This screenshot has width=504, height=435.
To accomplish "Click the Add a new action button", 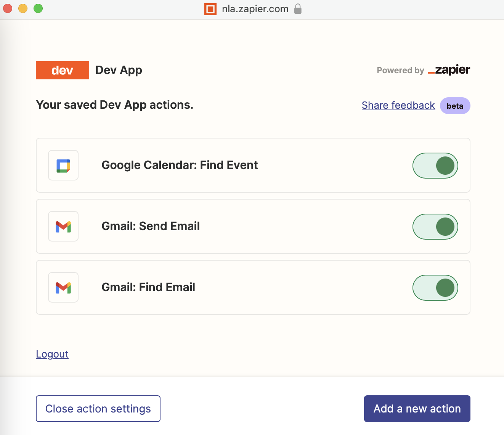I will click(x=417, y=409).
